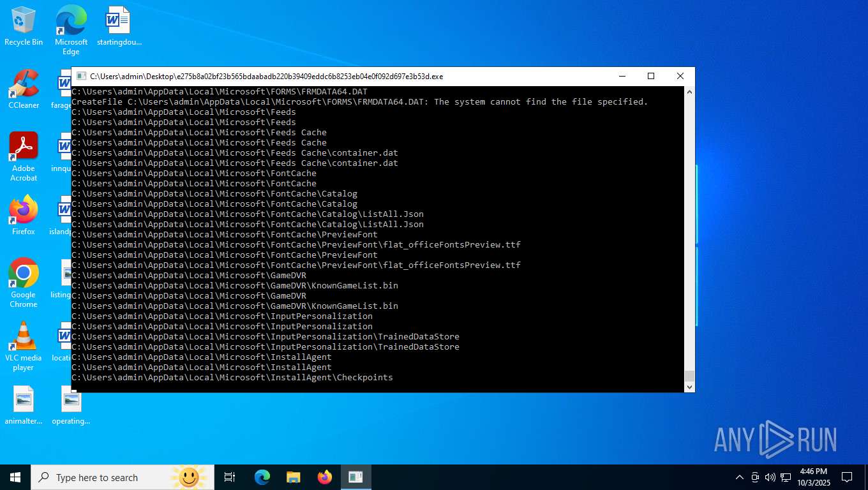Close the console window
This screenshot has width=868, height=490.
click(680, 76)
